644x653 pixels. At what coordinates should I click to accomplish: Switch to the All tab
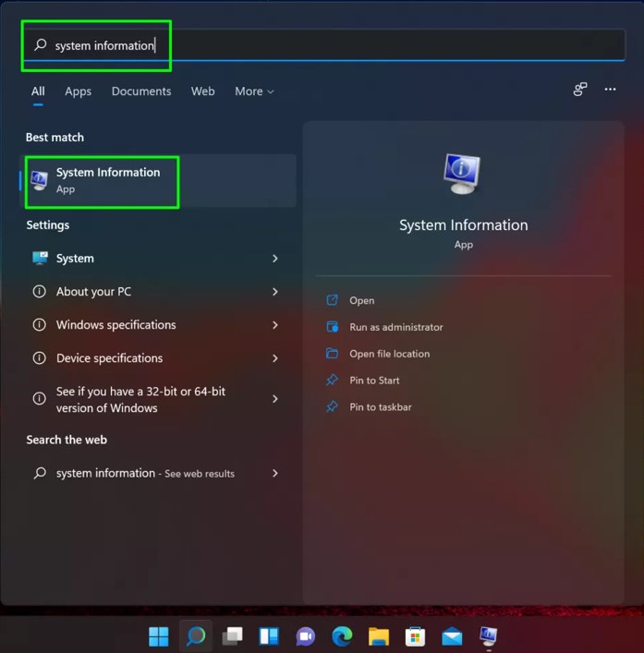click(38, 91)
